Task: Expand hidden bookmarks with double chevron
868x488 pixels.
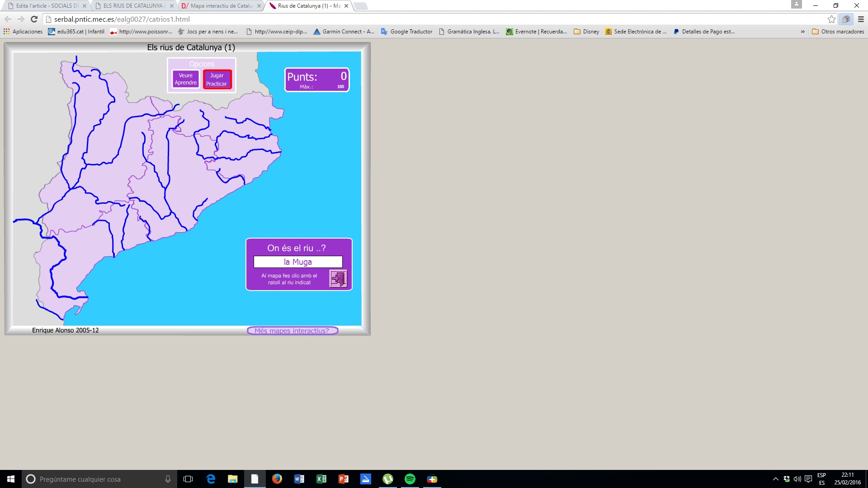Action: [802, 32]
